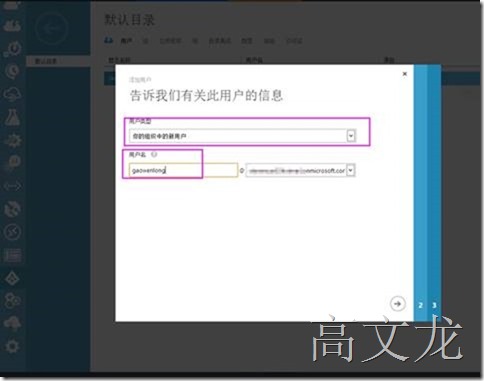The width and height of the screenshot is (484, 381).
Task: Jump to wizard step 3
Action: pyautogui.click(x=434, y=305)
